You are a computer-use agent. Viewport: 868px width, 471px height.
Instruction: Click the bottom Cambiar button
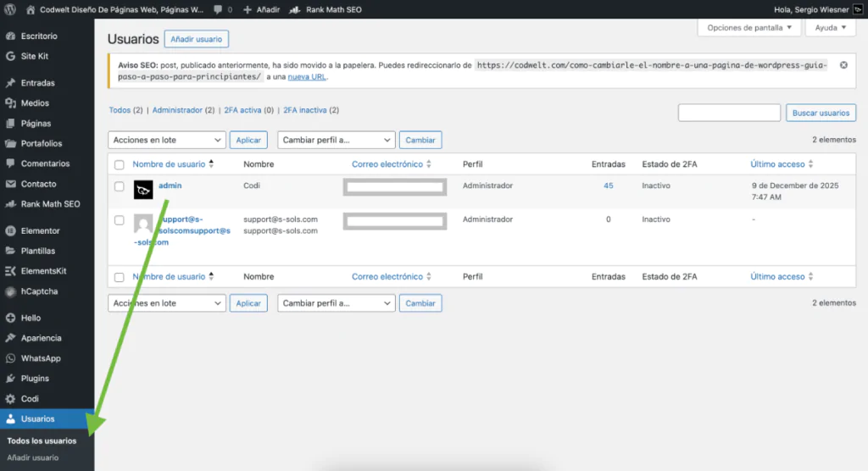pos(420,303)
